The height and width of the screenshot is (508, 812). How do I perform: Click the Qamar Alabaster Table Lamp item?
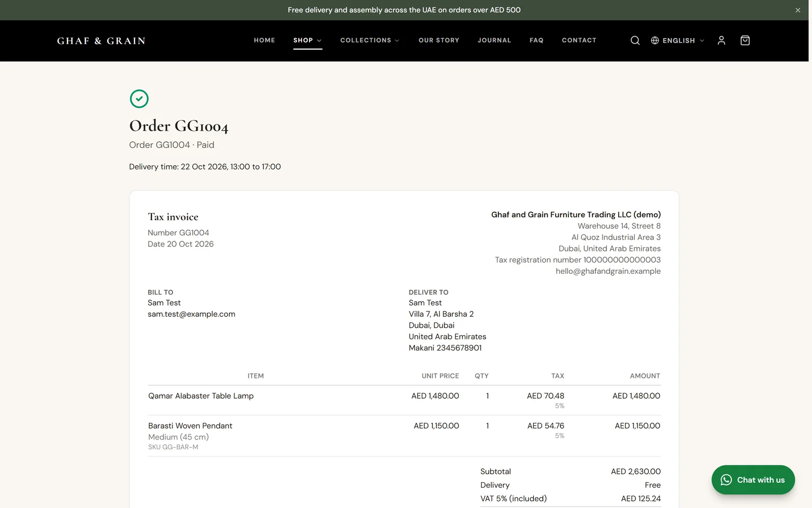coord(201,396)
